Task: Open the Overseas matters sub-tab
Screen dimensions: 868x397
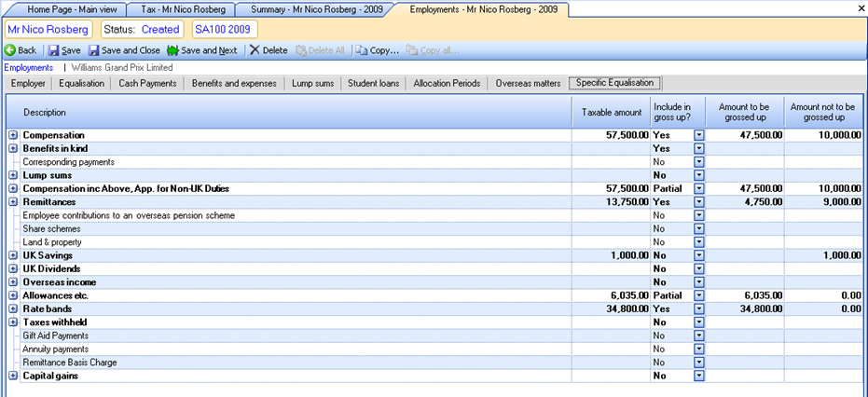Action: [x=528, y=84]
